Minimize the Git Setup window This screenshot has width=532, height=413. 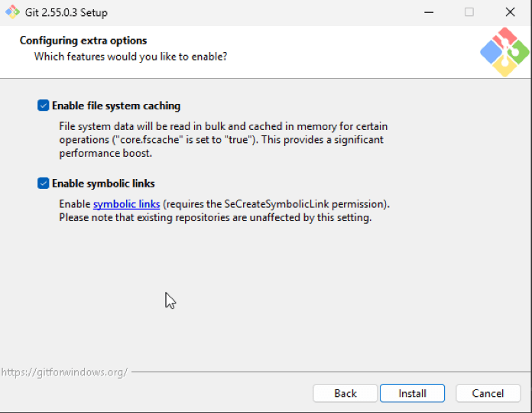click(429, 12)
